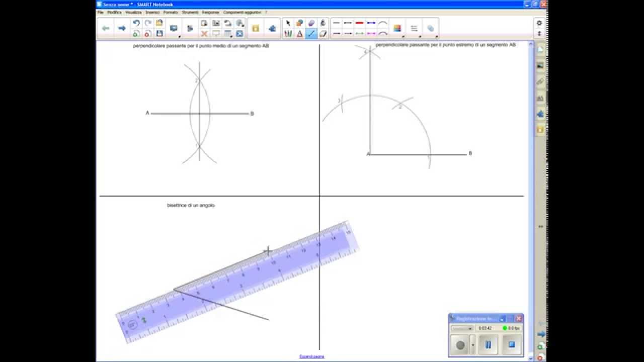Open Attachments paperclip sidebar tab
644x362 pixels.
click(x=540, y=81)
